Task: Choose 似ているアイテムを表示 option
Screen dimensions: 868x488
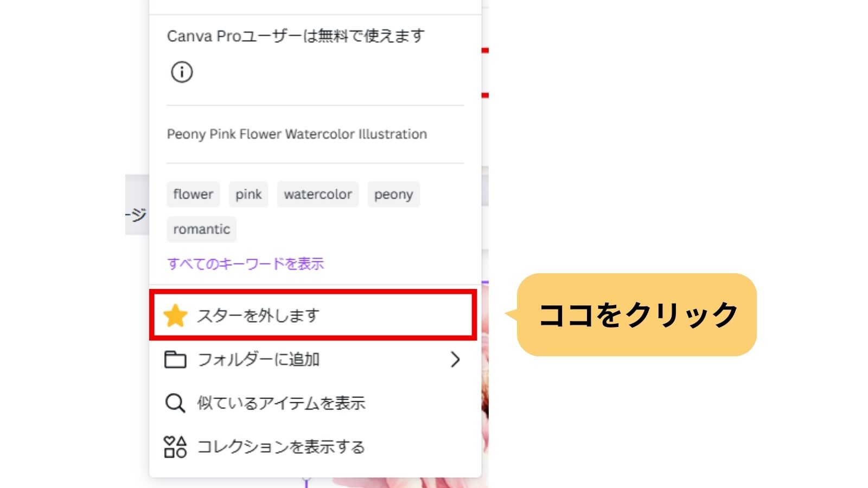Action: tap(313, 403)
